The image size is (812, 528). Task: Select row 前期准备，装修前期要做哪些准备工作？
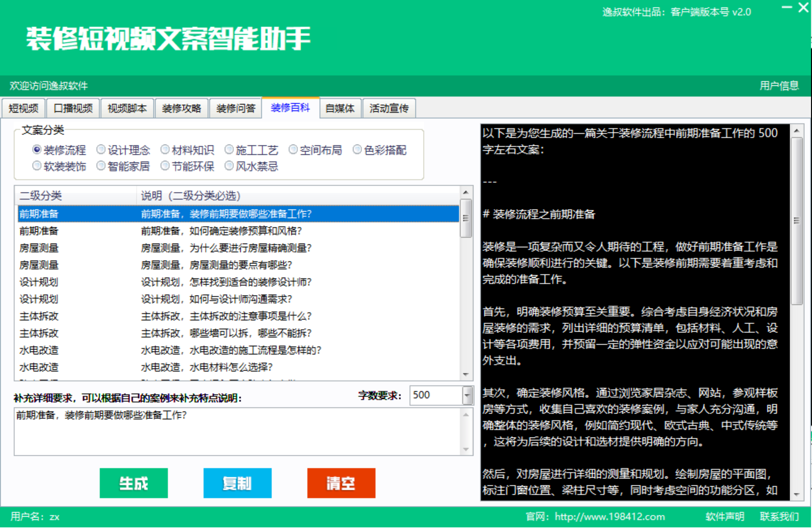238,214
